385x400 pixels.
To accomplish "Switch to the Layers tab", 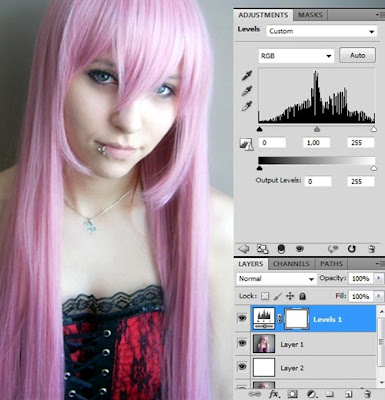I will (251, 264).
